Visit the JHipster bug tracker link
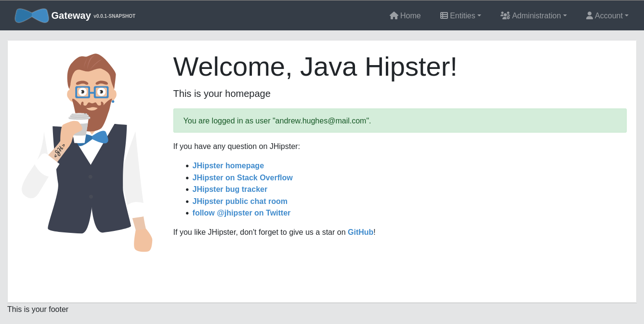The height and width of the screenshot is (324, 644). point(230,189)
